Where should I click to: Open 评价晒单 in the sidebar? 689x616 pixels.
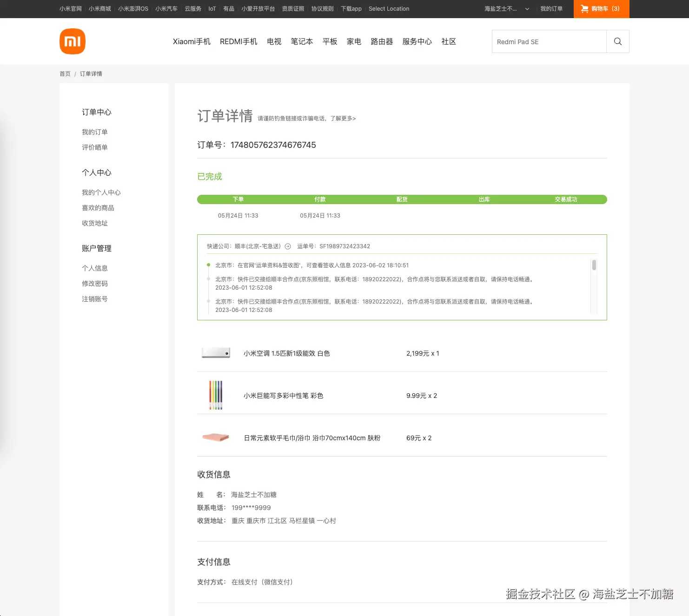point(95,147)
